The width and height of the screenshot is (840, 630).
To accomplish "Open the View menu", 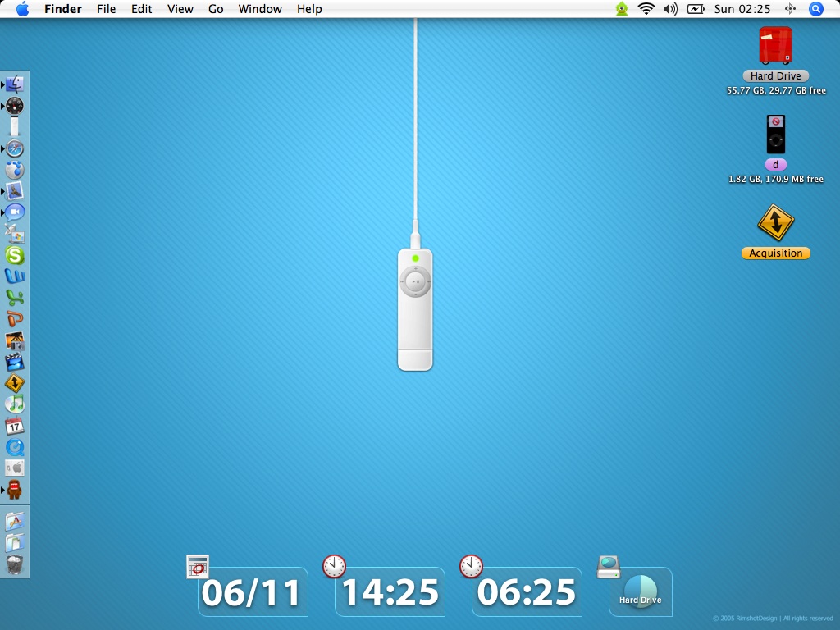I will tap(180, 9).
